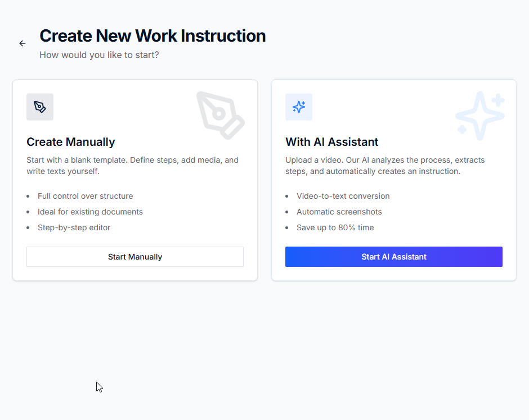529x420 pixels.
Task: Click the "Start with a blank template" description
Action: [x=132, y=166]
